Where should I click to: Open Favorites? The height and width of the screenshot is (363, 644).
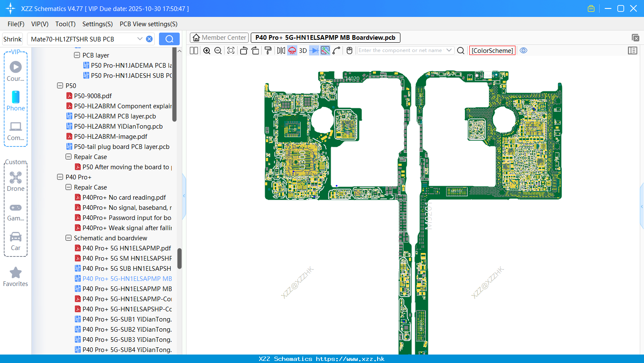[x=16, y=277]
